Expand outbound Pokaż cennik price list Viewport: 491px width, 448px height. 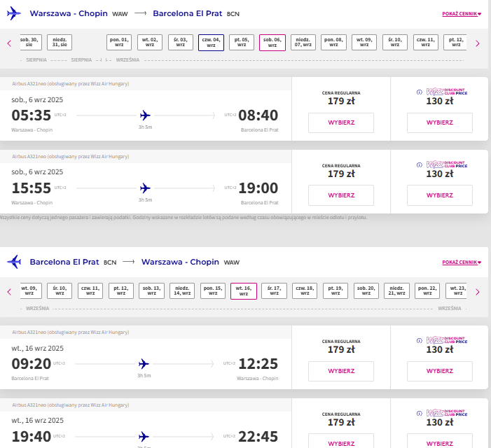tap(462, 14)
